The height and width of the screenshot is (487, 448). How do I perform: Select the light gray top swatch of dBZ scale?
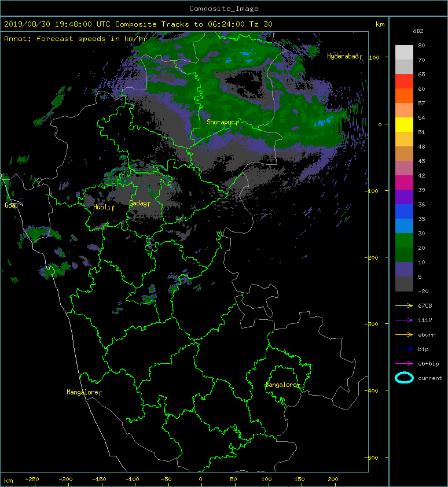pos(404,53)
